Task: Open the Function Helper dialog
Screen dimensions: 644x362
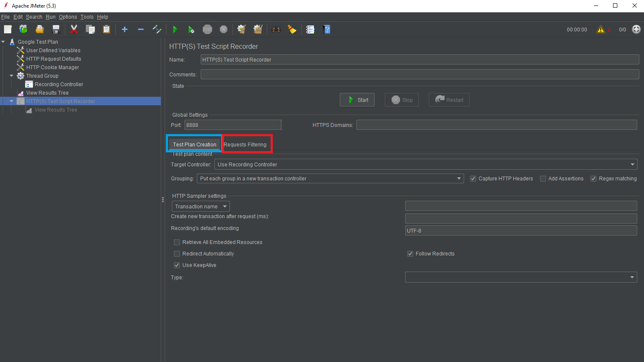Action: coord(292,29)
